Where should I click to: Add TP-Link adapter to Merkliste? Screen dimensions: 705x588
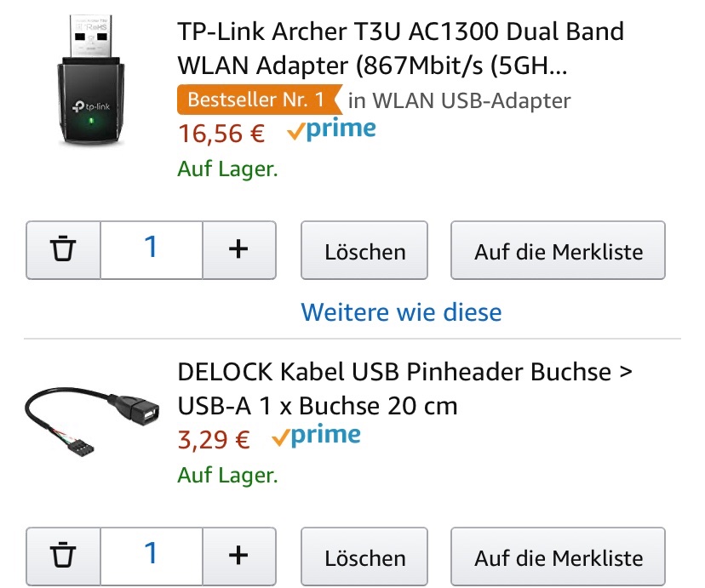558,251
